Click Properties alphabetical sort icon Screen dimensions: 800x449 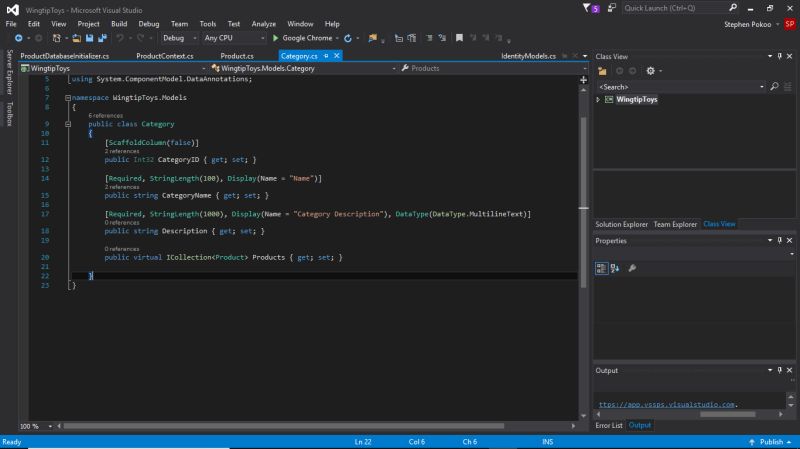(x=615, y=268)
